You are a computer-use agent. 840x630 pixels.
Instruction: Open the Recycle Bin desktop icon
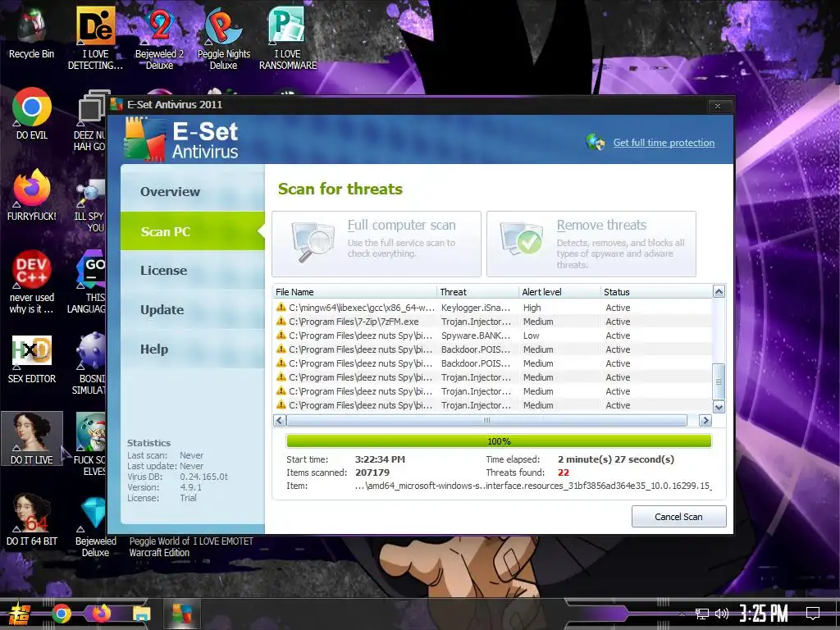coord(31,33)
